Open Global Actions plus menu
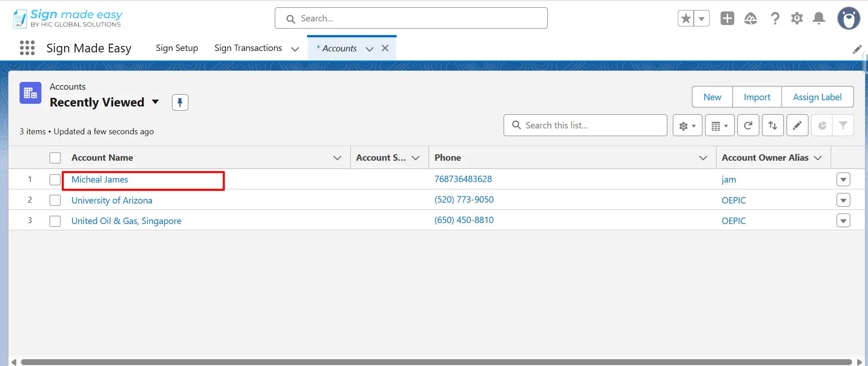 click(727, 18)
